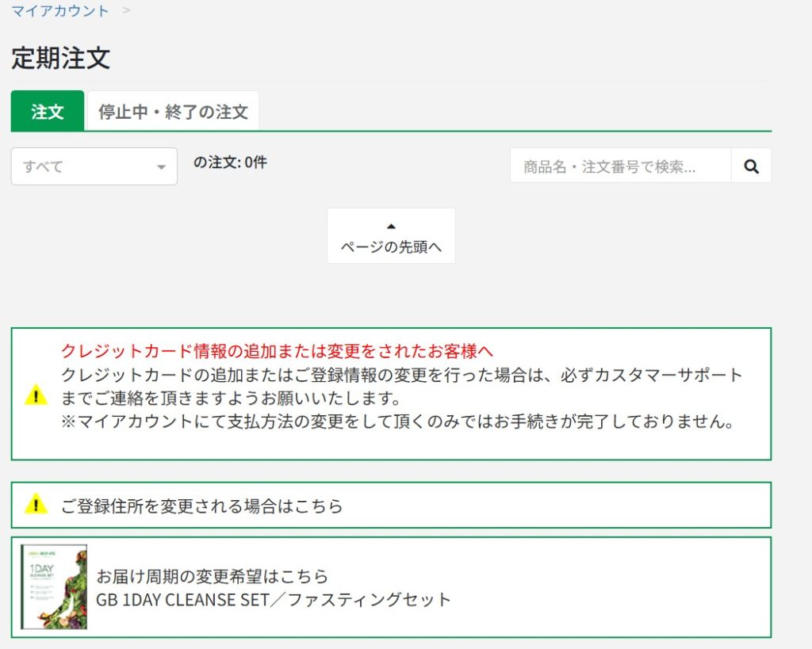Click the warning icon next to address change notice
The height and width of the screenshot is (649, 812).
coord(36,505)
